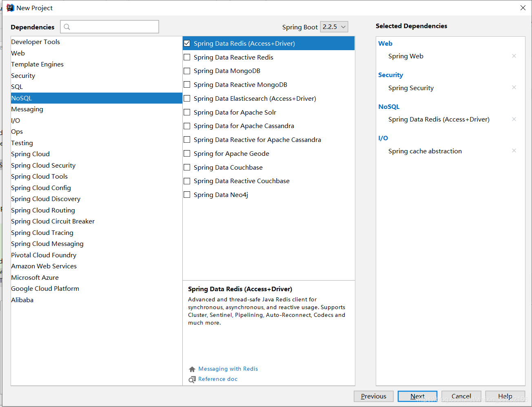Viewport: 532px width, 407px height.
Task: Enable Spring Data MongoDB checkbox
Action: pos(187,71)
